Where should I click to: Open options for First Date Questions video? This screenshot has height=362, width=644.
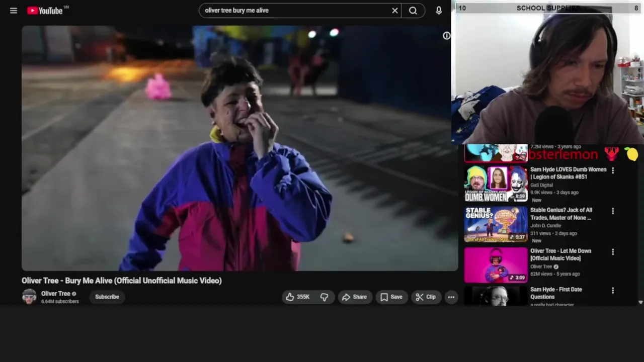pos(613,291)
